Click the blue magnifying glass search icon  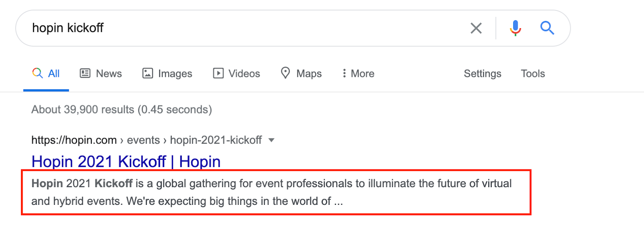(x=547, y=28)
